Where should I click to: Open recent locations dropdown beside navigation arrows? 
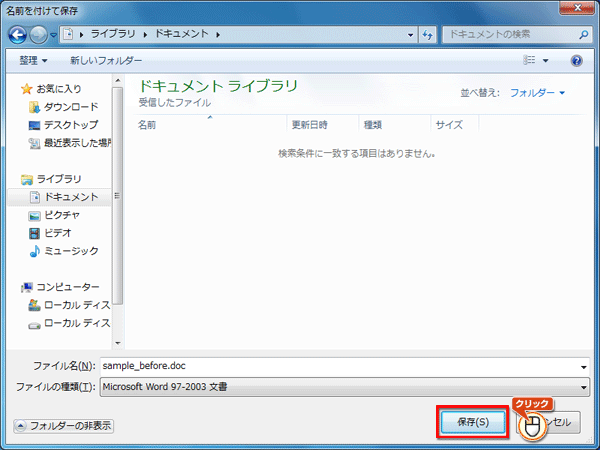click(53, 35)
